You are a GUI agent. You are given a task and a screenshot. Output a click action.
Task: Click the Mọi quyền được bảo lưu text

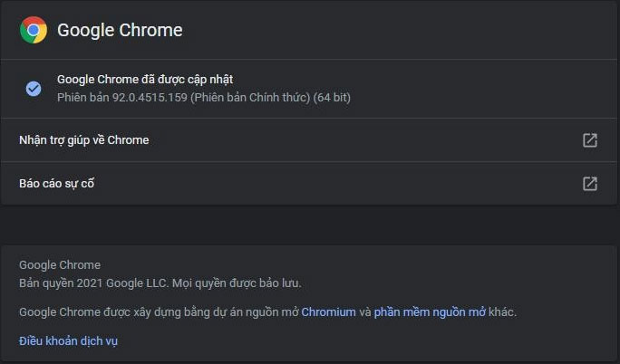point(237,283)
